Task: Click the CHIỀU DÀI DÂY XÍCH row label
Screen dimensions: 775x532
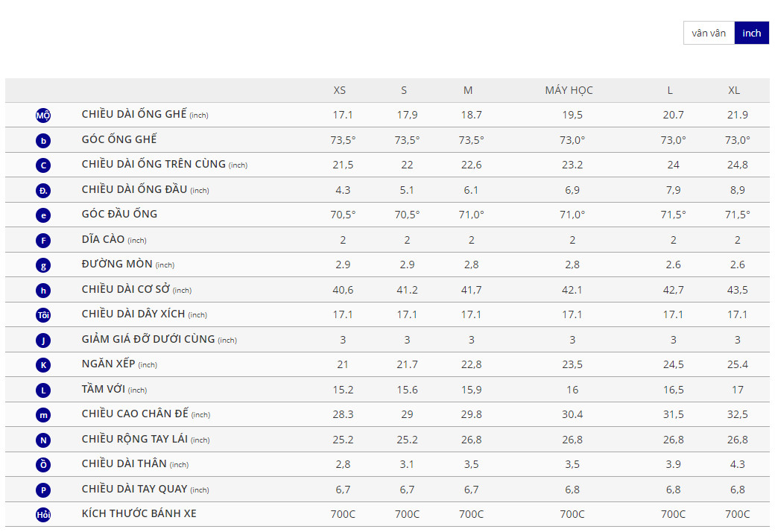Action: point(133,314)
